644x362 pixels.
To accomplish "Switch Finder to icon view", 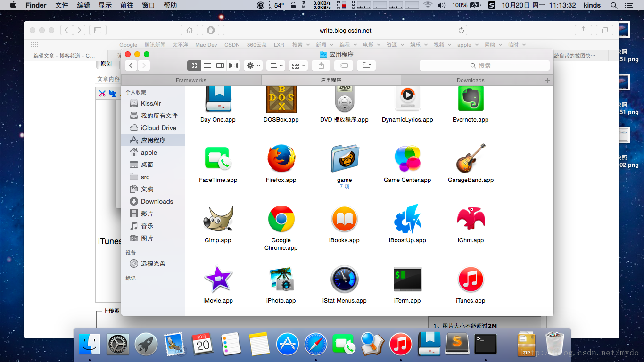I will [194, 66].
